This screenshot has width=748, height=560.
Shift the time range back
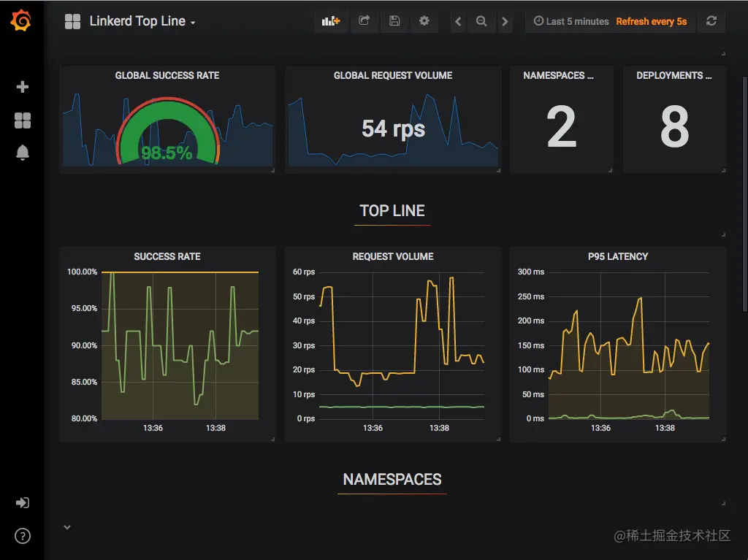(457, 21)
